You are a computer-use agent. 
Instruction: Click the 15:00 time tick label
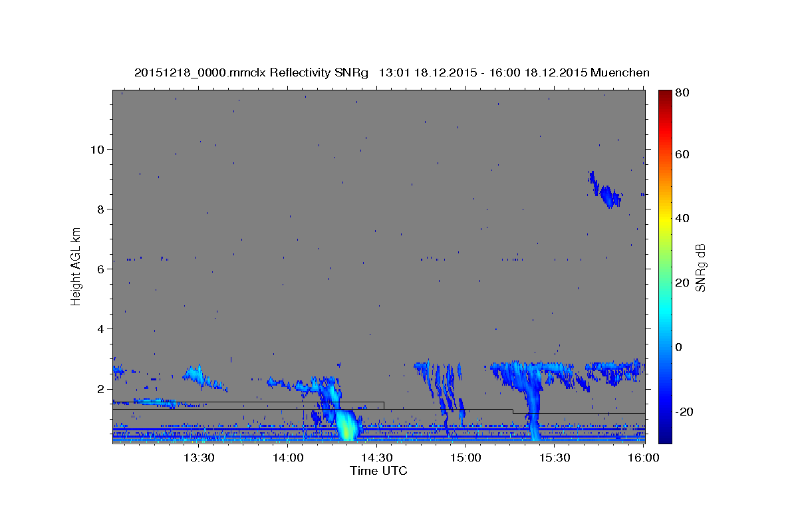(466, 458)
